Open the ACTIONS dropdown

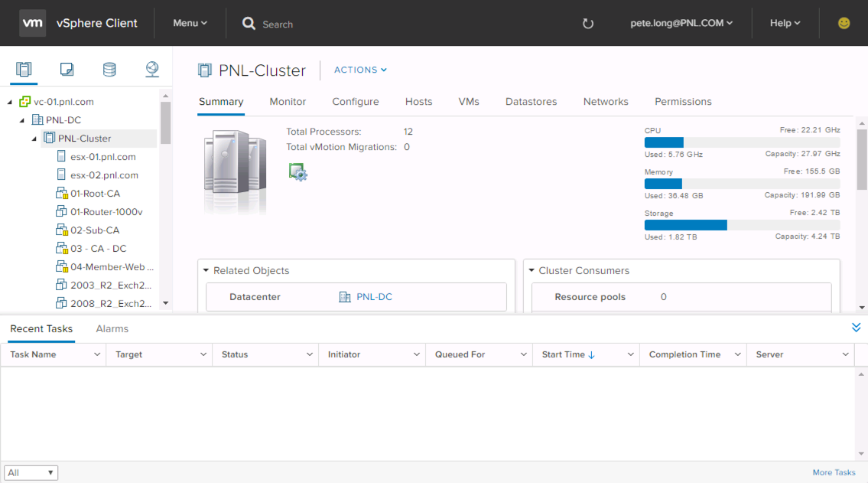pos(360,70)
